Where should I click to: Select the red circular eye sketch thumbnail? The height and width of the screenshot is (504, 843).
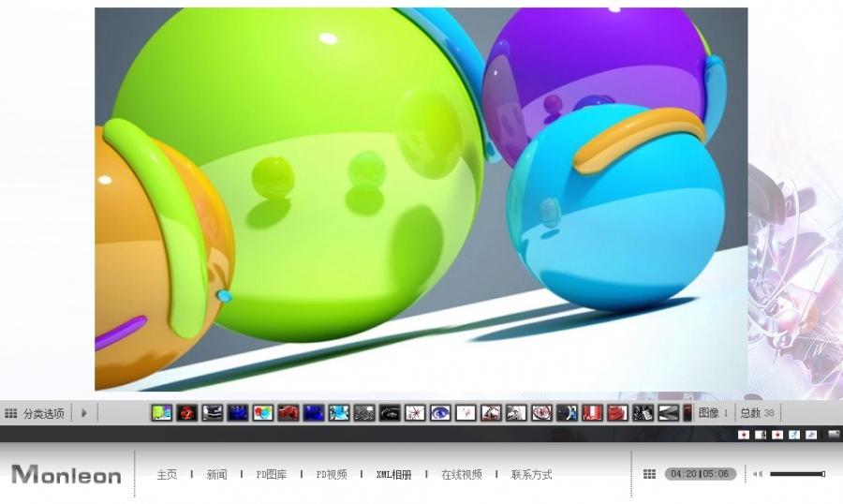pos(541,412)
